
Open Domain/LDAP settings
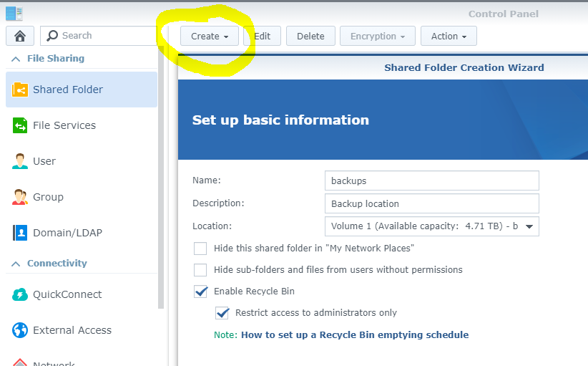coord(82,233)
